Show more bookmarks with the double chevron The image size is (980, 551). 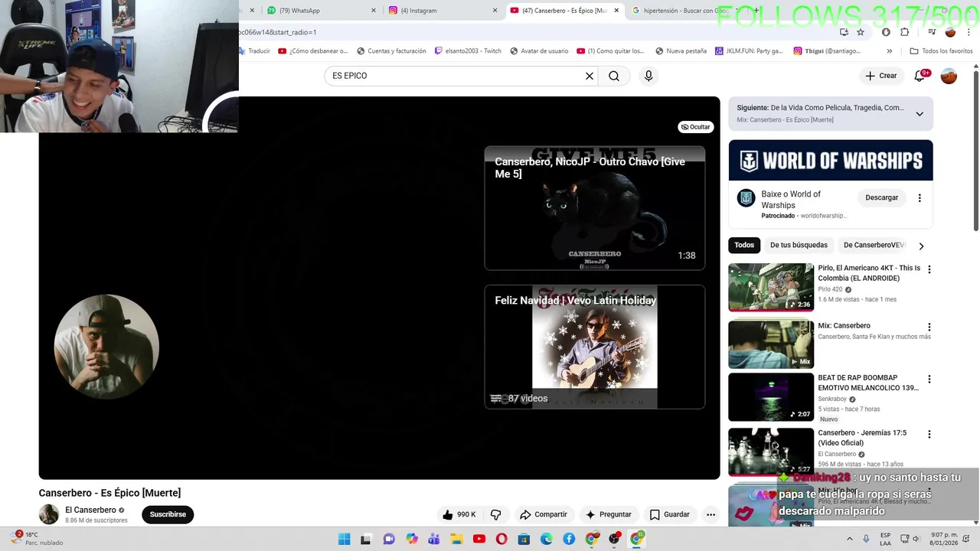pyautogui.click(x=889, y=51)
